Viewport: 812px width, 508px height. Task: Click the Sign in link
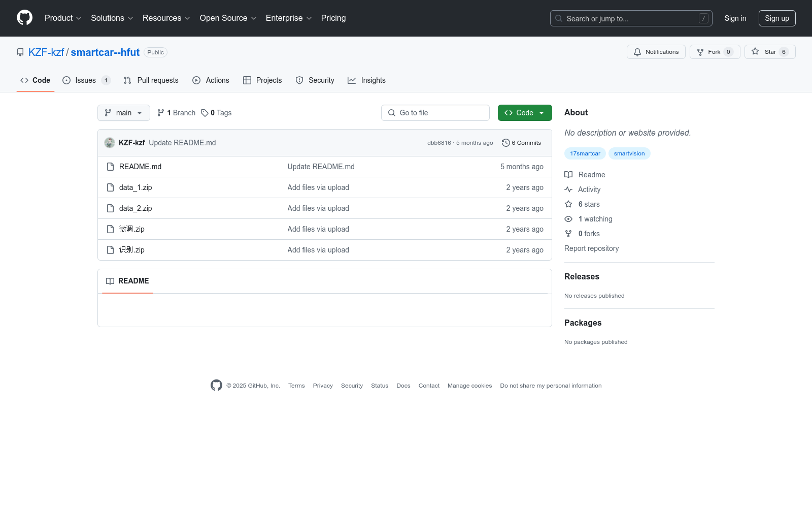click(x=735, y=18)
